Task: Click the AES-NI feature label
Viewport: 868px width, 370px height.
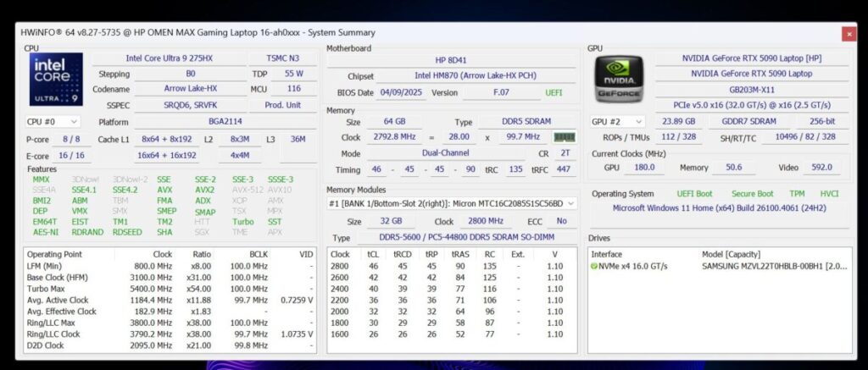Action: [x=46, y=232]
